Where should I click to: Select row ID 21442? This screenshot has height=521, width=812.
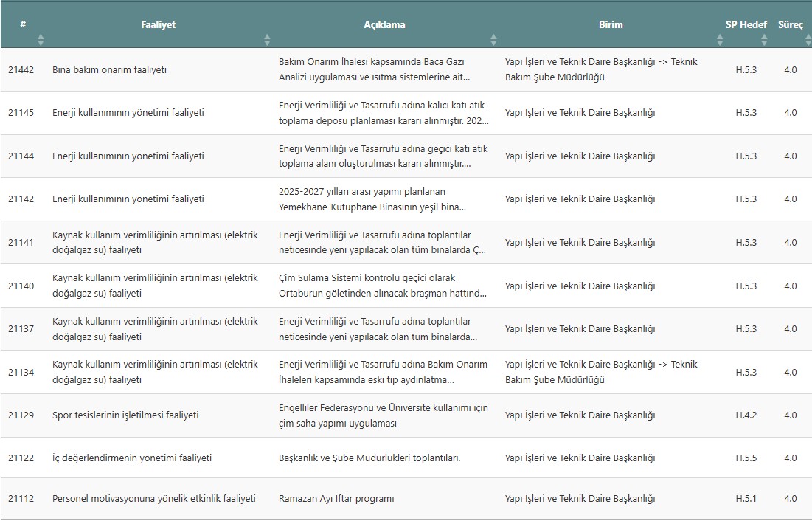(x=21, y=70)
